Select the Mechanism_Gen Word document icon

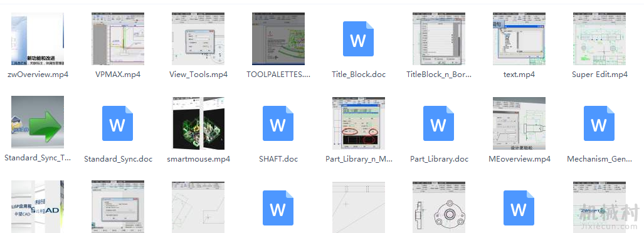(599, 123)
